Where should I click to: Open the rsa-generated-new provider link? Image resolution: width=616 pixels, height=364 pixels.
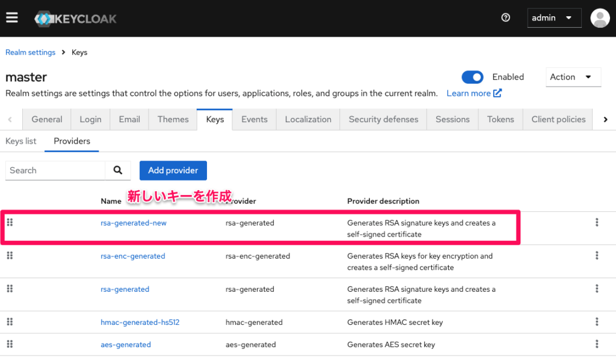[134, 223]
